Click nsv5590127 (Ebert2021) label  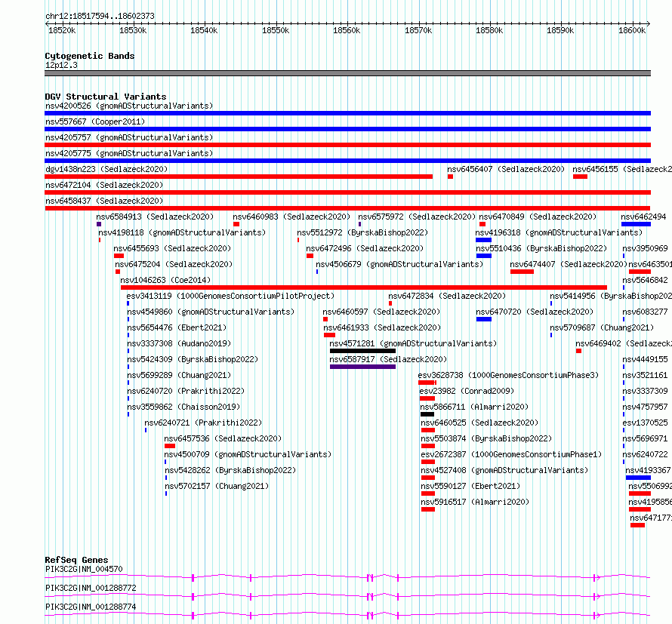pos(470,486)
